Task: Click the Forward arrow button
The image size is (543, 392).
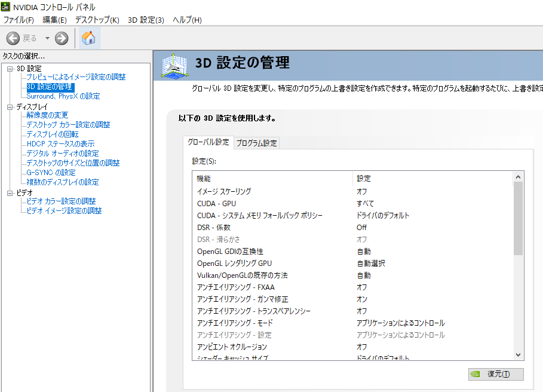Action: (x=62, y=38)
